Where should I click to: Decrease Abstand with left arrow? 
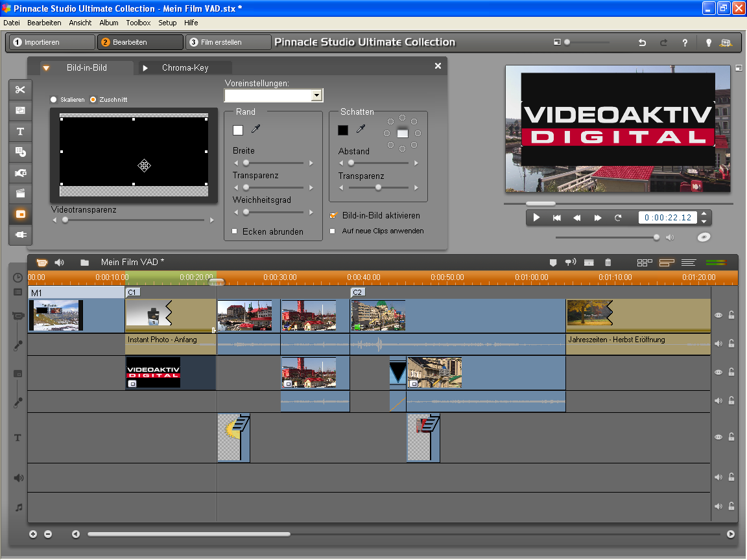[341, 163]
